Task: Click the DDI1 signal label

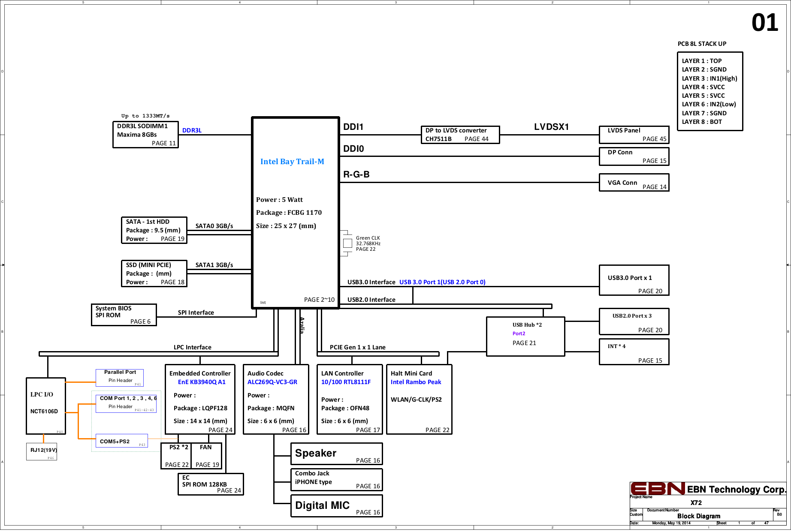Action: point(353,127)
